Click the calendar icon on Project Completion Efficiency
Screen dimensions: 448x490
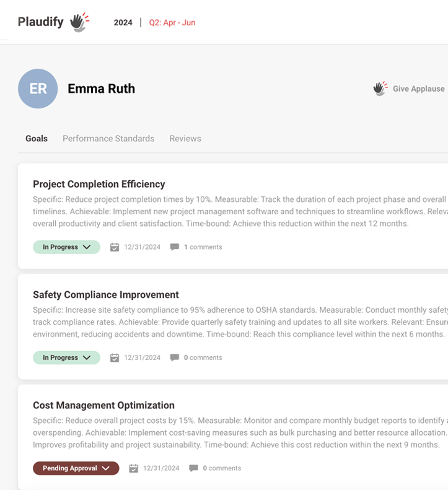pos(115,247)
